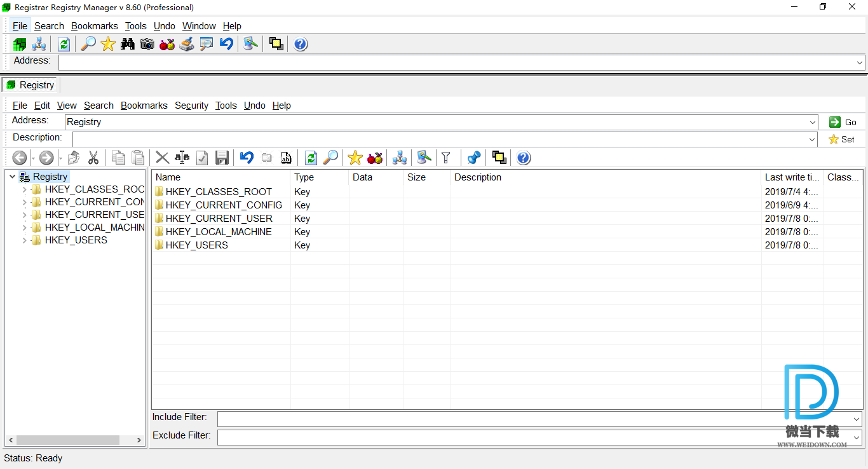Open the Description field dropdown
This screenshot has width=868, height=469.
[x=813, y=139]
